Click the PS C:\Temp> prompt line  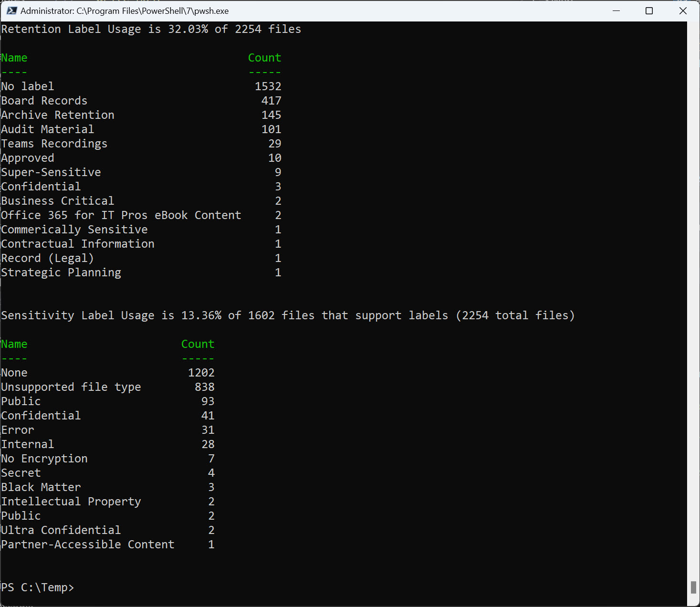(x=38, y=587)
